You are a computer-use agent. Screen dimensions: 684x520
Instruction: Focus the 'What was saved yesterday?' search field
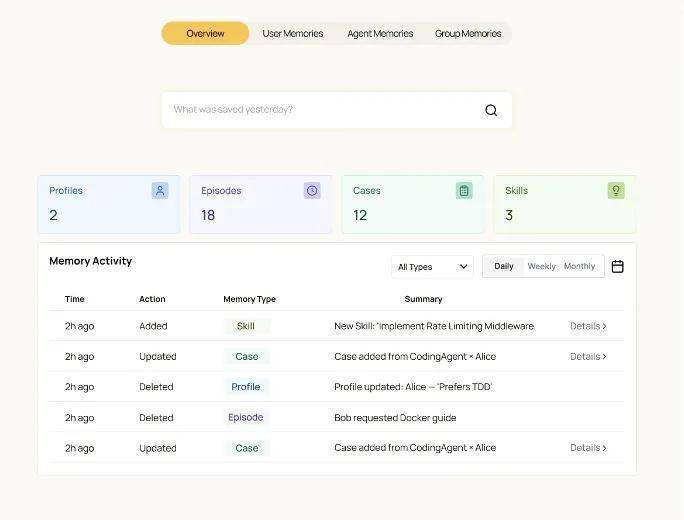(320, 110)
